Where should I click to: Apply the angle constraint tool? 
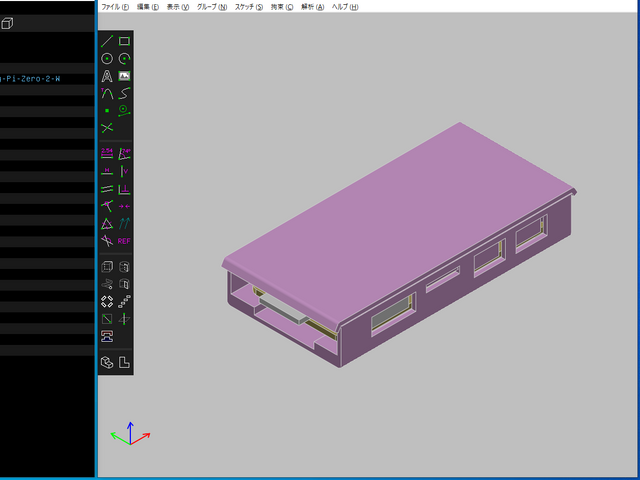coord(124,153)
